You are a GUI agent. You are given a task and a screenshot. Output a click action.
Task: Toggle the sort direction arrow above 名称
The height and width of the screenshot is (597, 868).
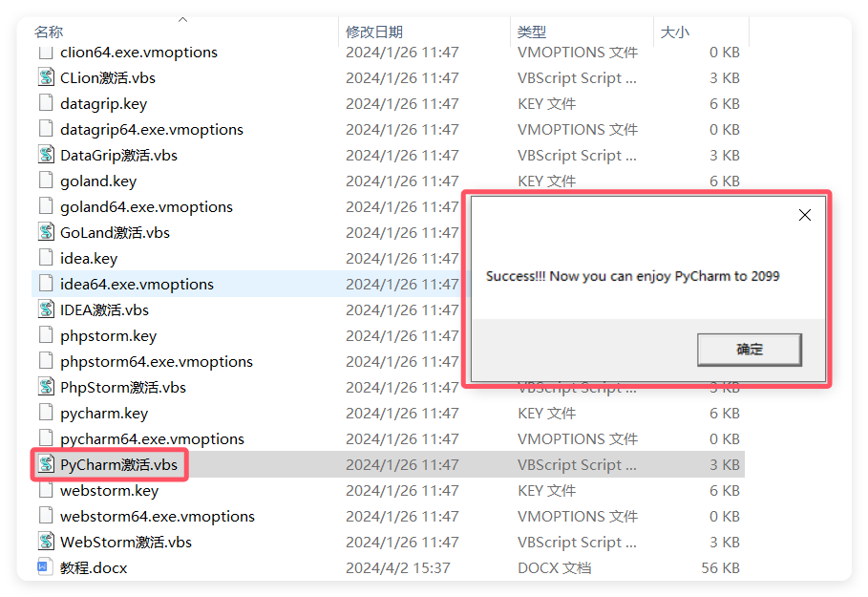182,20
